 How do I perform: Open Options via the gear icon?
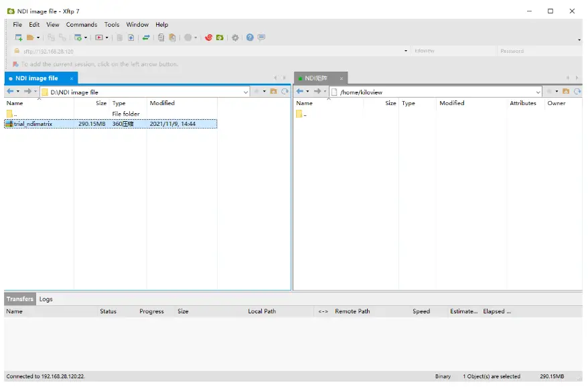(x=235, y=37)
